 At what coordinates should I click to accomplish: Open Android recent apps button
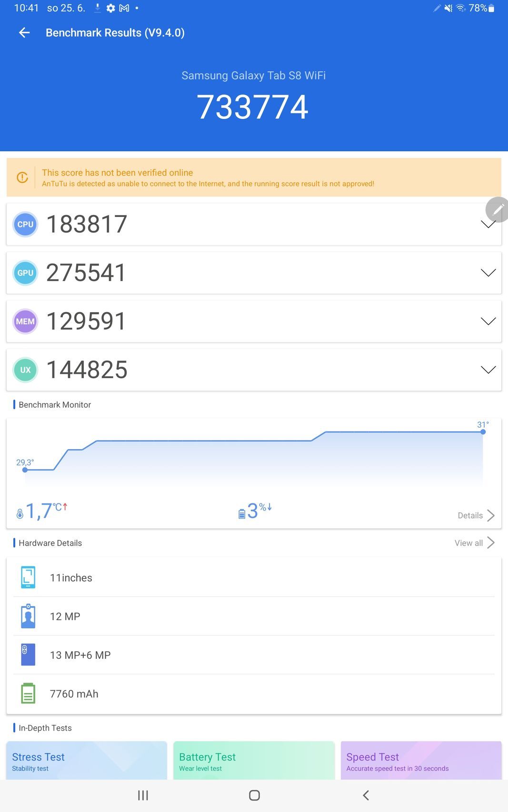tap(143, 795)
